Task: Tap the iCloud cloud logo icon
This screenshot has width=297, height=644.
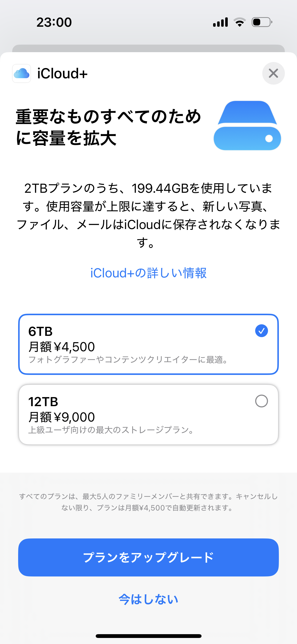Action: [x=22, y=73]
